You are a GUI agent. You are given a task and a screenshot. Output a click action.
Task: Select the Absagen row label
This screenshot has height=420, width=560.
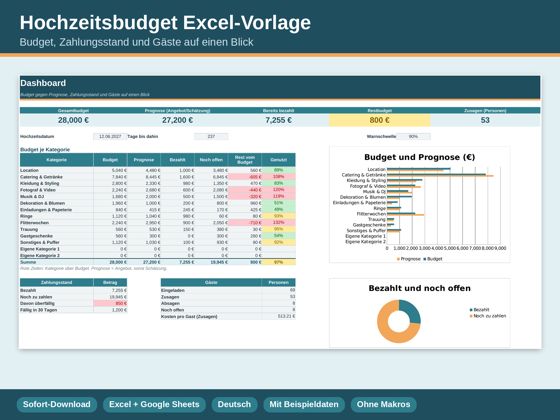point(170,303)
